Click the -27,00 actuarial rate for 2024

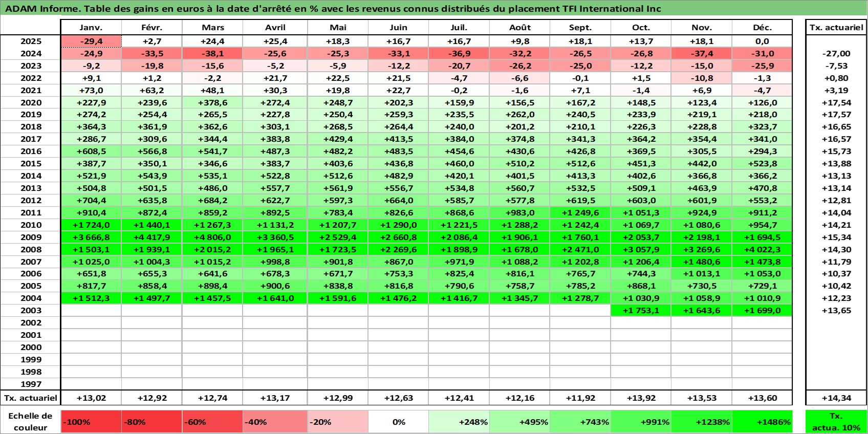click(836, 54)
